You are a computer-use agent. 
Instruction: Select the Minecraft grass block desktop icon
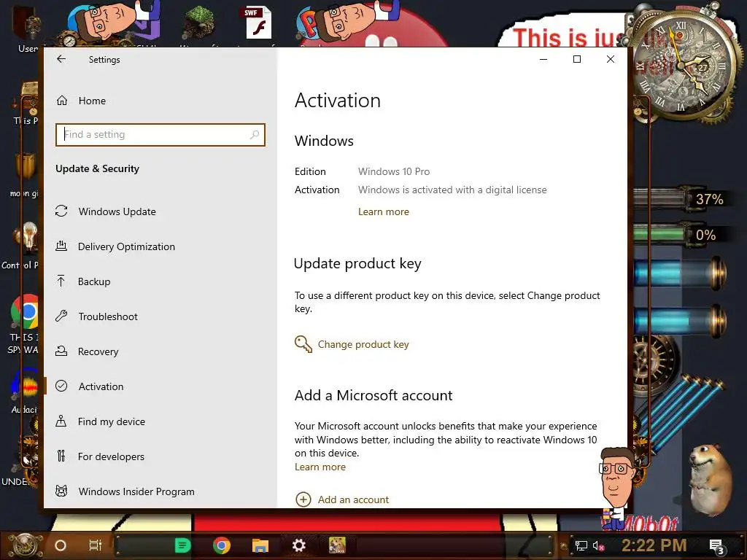198,23
